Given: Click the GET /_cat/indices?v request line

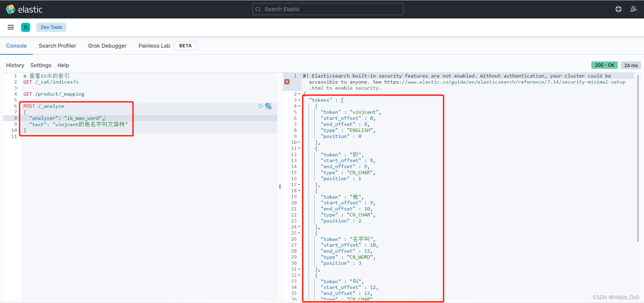Looking at the screenshot, I should [51, 82].
